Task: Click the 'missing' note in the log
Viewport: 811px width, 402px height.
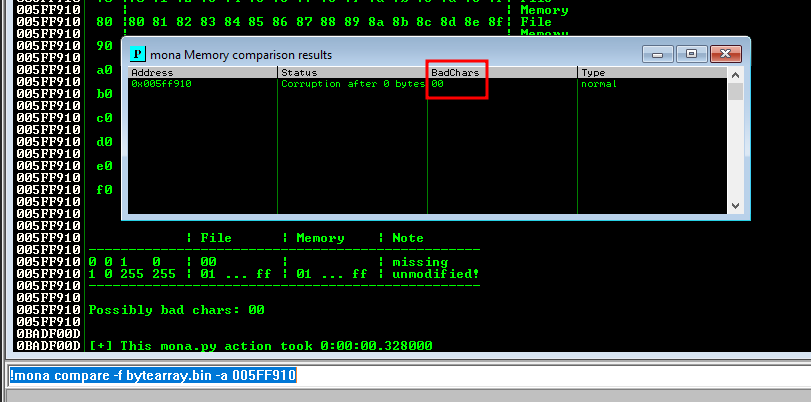Action: point(420,262)
